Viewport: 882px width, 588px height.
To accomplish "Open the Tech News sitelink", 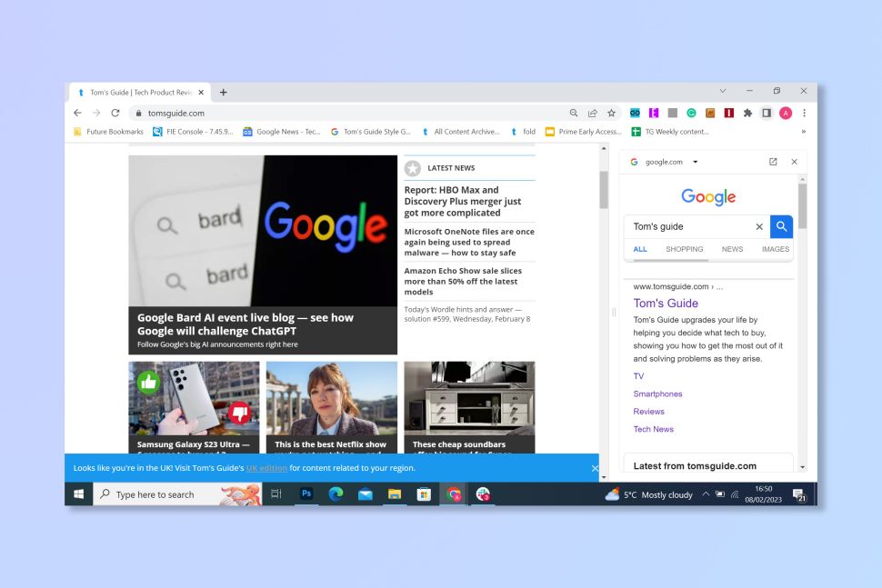I will (653, 429).
